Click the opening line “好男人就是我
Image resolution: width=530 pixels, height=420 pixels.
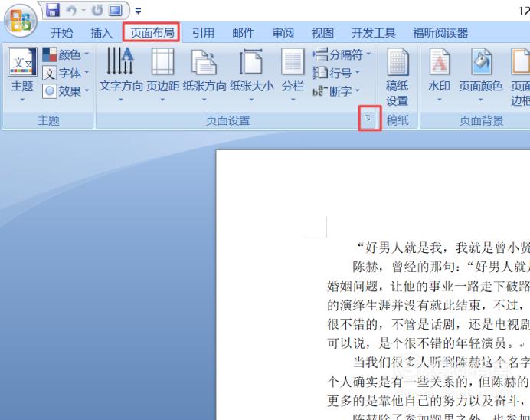click(x=443, y=248)
